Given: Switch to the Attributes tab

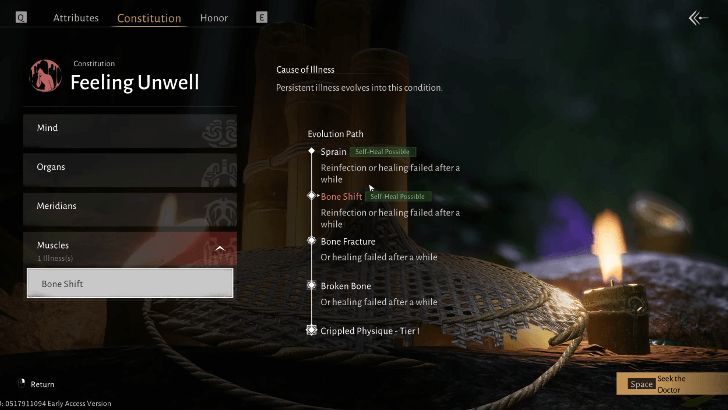Looking at the screenshot, I should point(76,18).
